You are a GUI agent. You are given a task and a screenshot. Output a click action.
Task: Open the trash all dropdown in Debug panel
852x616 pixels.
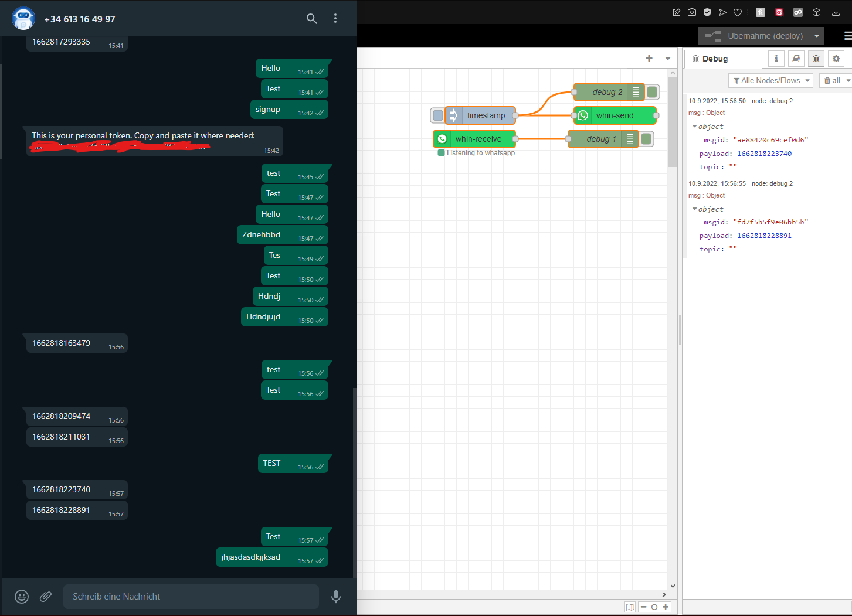point(835,80)
